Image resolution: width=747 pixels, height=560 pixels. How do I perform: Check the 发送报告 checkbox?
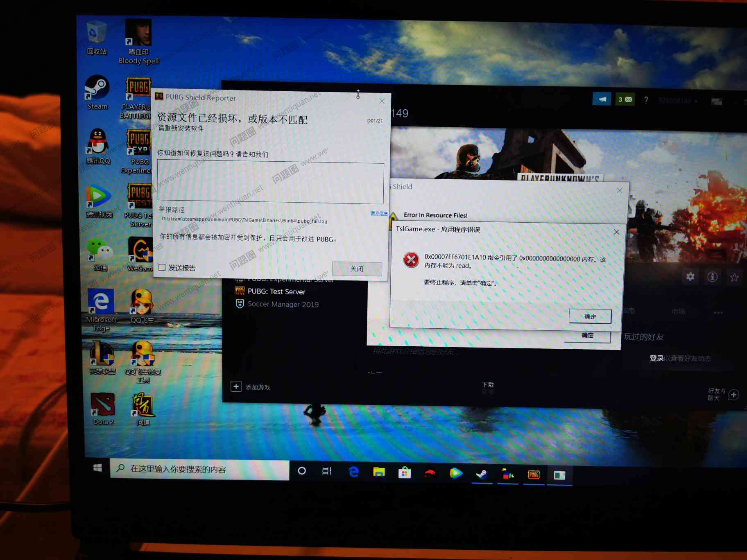[x=162, y=267]
